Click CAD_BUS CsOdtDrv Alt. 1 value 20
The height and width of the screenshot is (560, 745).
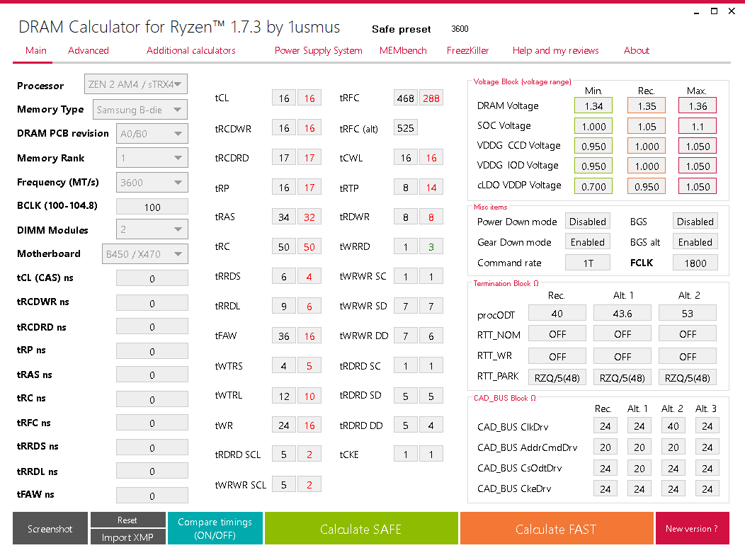click(x=639, y=469)
